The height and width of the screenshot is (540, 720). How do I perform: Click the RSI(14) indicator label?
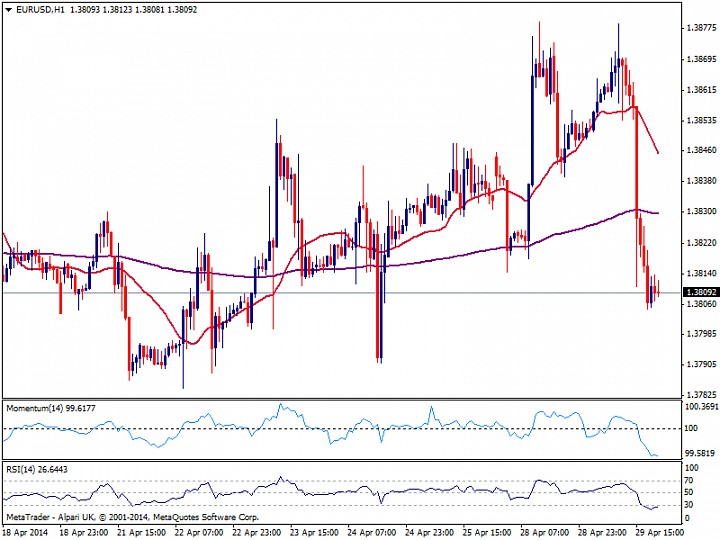[x=21, y=469]
